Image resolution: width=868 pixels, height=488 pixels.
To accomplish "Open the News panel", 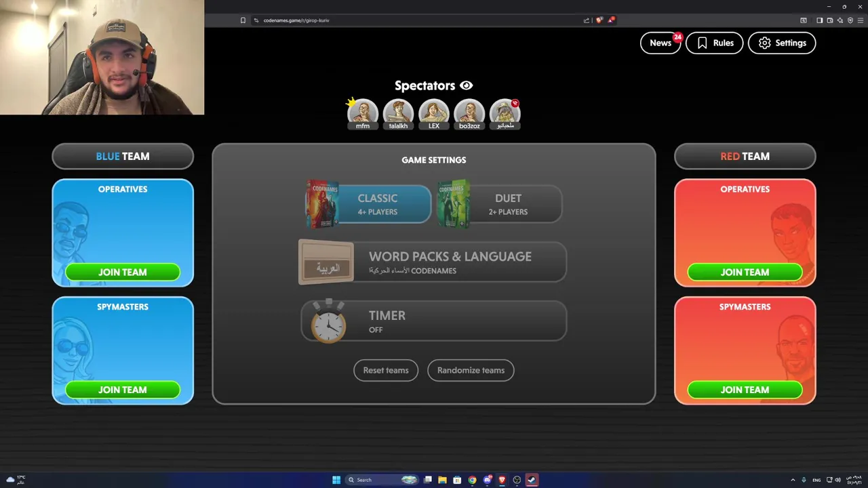I will coord(660,43).
